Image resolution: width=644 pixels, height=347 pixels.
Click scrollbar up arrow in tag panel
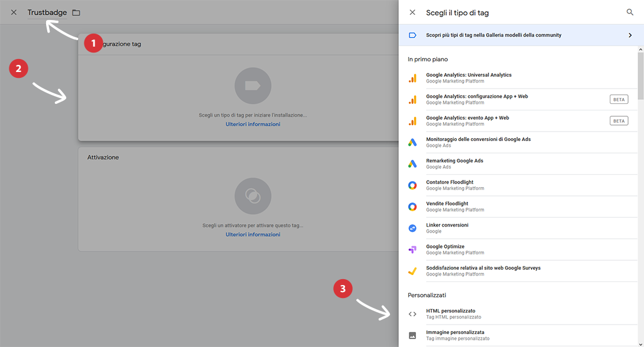[x=640, y=49]
